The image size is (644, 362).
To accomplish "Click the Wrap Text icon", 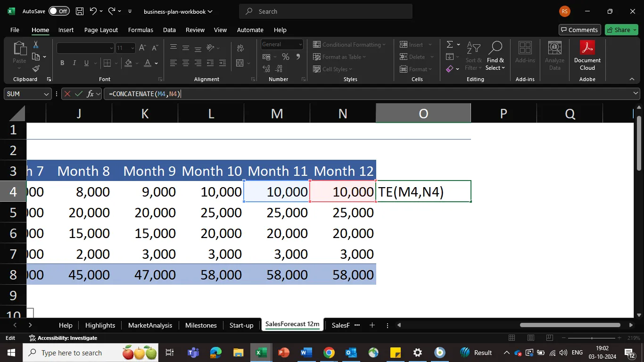I will click(x=240, y=48).
